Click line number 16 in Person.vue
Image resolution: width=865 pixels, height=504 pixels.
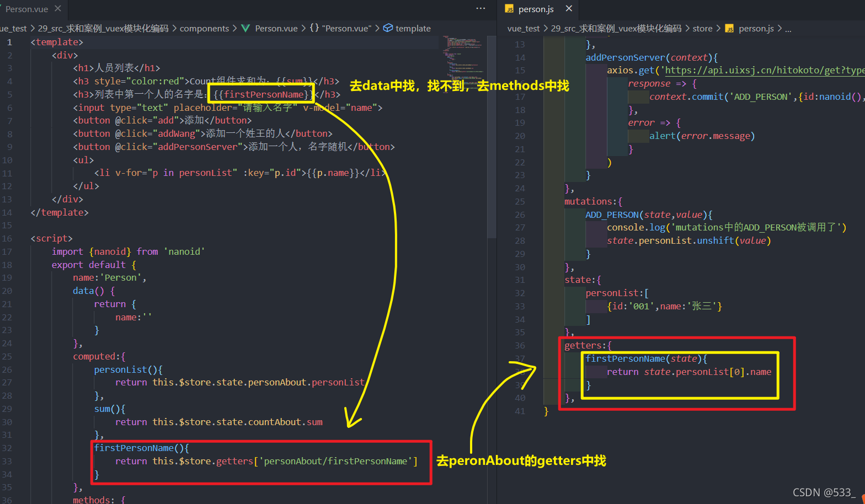tap(7, 238)
